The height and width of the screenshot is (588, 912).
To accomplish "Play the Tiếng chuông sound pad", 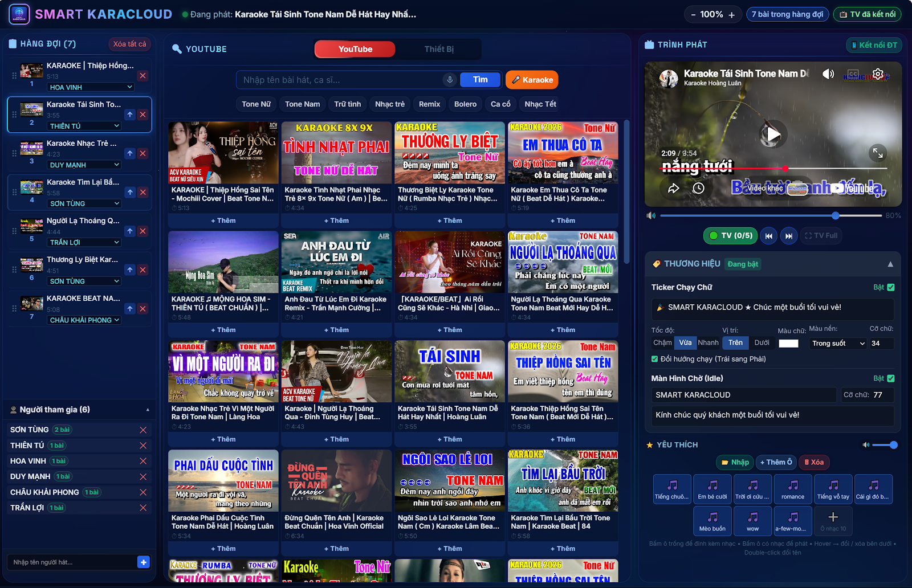I will pyautogui.click(x=673, y=489).
